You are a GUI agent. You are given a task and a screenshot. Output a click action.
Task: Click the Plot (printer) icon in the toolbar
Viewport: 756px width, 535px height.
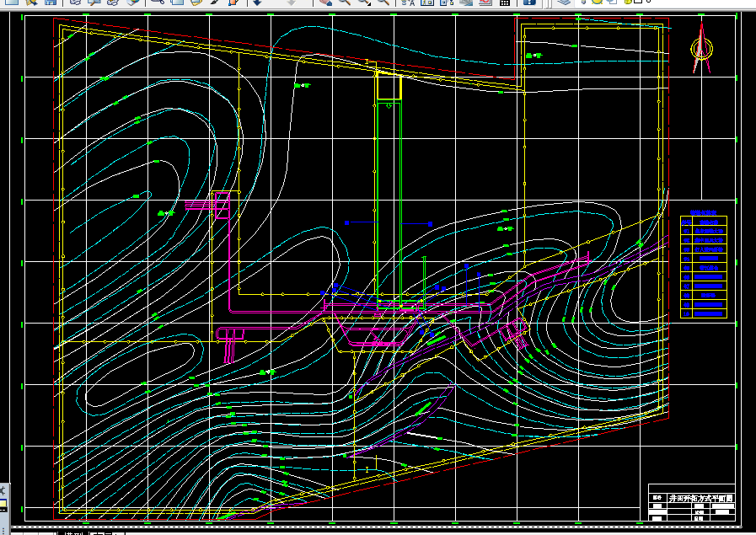pyautogui.click(x=75, y=2)
